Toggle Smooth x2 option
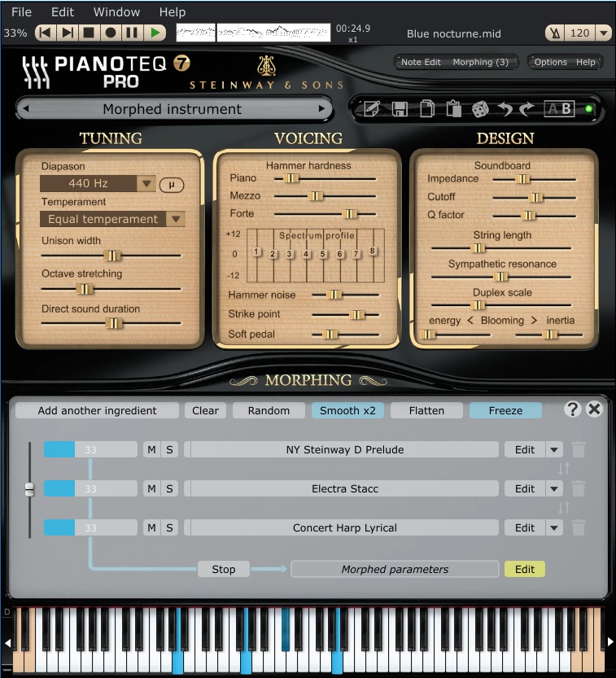Image resolution: width=616 pixels, height=678 pixels. tap(347, 410)
